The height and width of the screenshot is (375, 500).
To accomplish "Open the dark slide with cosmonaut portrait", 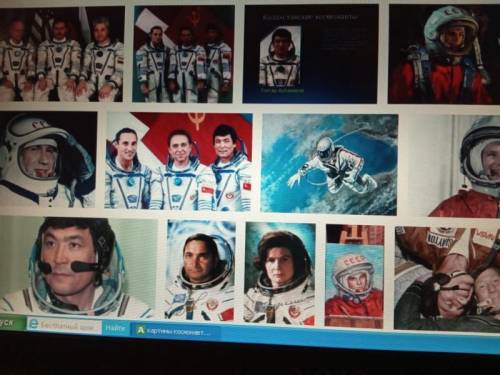I will [x=311, y=54].
